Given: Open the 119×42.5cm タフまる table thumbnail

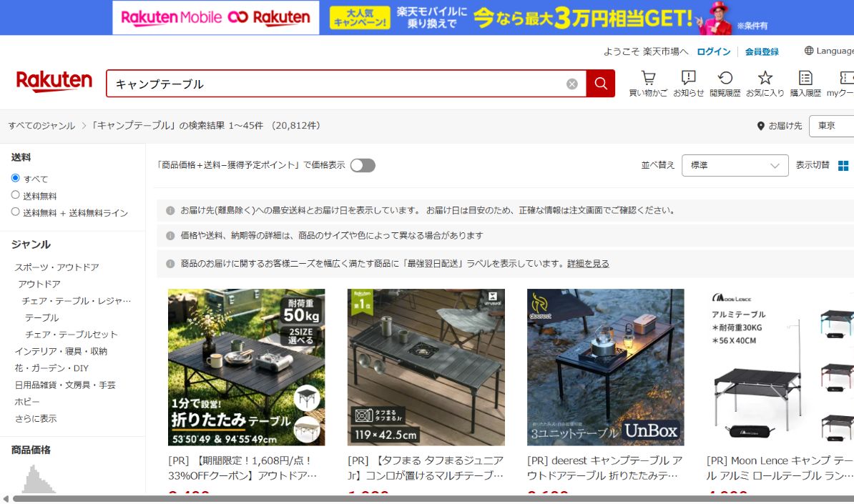Looking at the screenshot, I should click(426, 367).
